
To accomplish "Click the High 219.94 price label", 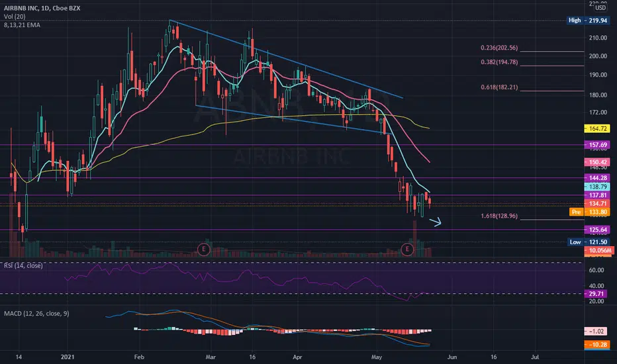I will [x=587, y=21].
